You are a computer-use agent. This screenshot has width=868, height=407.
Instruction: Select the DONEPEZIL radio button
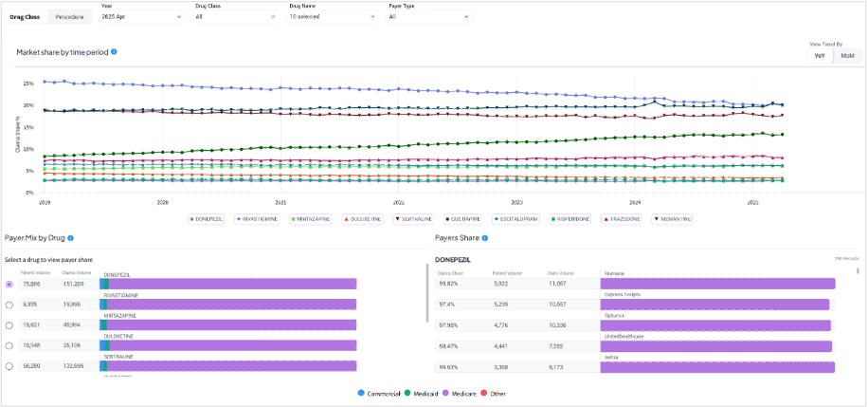click(9, 284)
